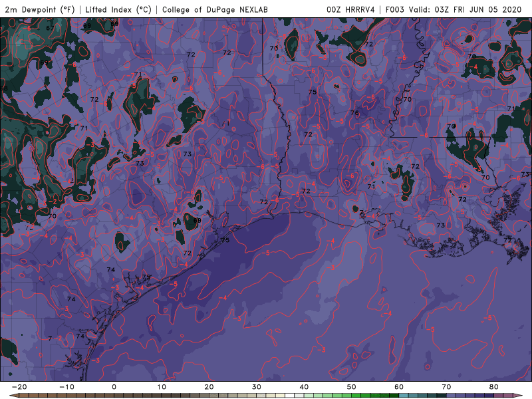This screenshot has height=399, width=532.
Task: Click the right arrow end of the color bar
Action: coord(518,396)
